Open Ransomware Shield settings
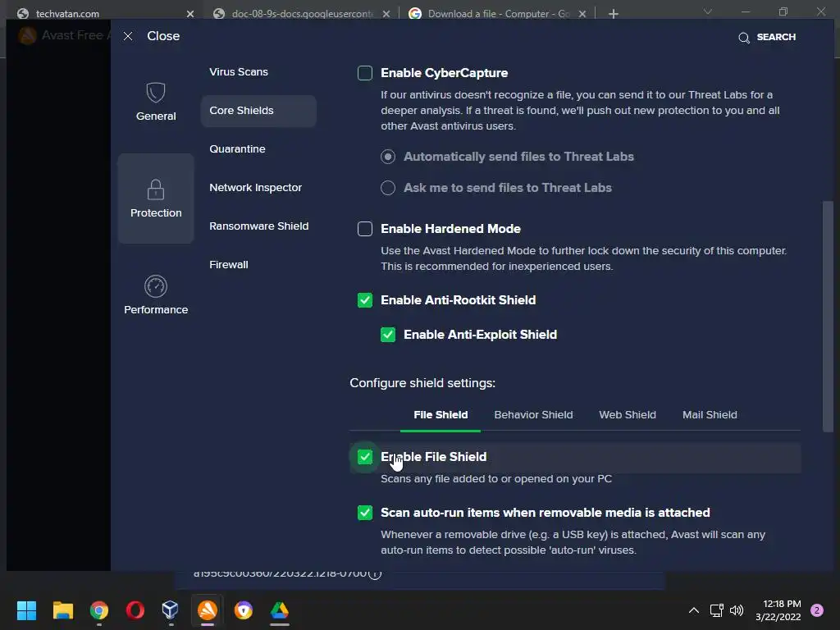This screenshot has height=630, width=840. 258,226
